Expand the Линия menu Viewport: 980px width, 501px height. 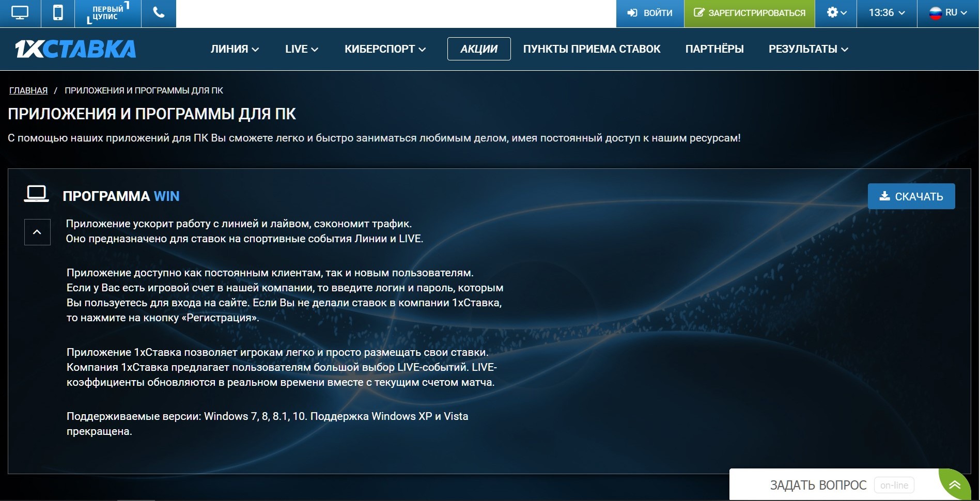(235, 49)
